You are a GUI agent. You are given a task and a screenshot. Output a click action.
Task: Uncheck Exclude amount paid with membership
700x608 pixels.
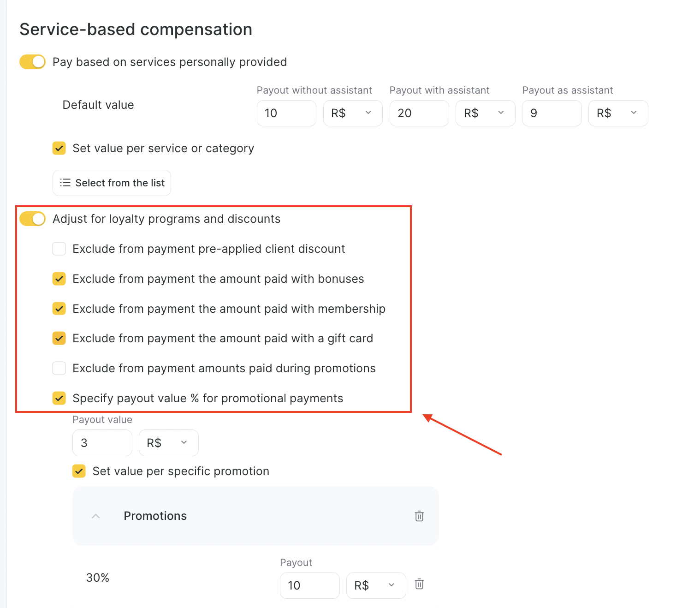pos(59,309)
